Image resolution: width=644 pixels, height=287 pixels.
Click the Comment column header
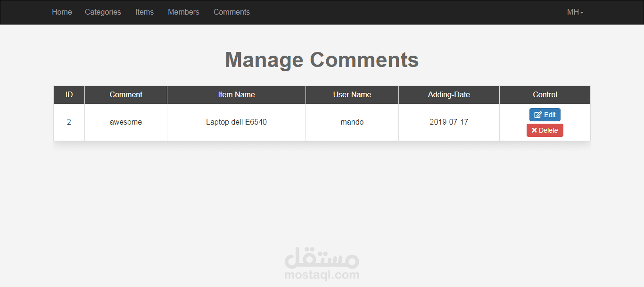tap(126, 95)
